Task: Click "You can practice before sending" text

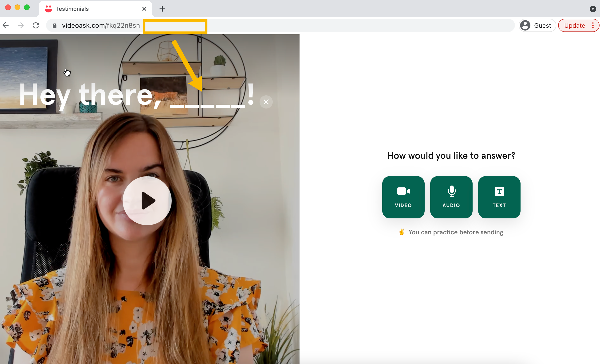Action: (456, 232)
